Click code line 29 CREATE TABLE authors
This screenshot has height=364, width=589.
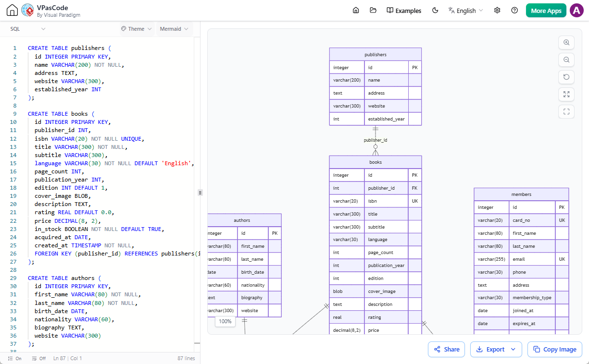tap(64, 278)
